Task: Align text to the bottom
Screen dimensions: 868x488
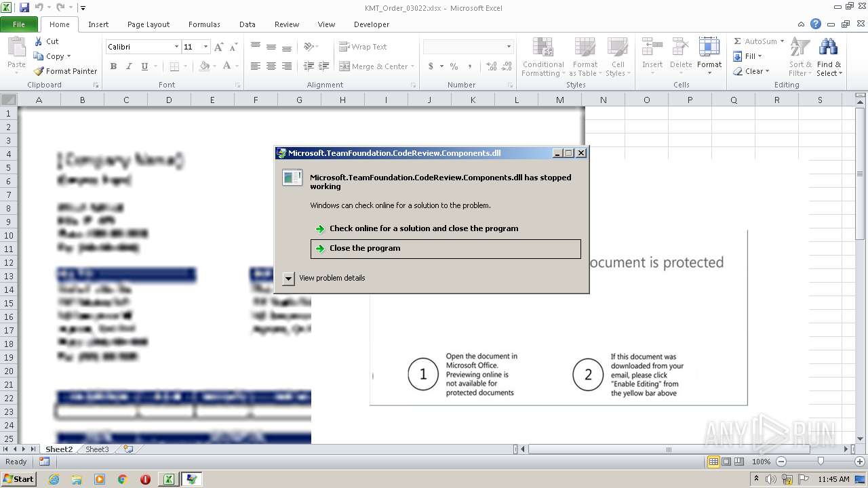Action: pyautogui.click(x=287, y=47)
